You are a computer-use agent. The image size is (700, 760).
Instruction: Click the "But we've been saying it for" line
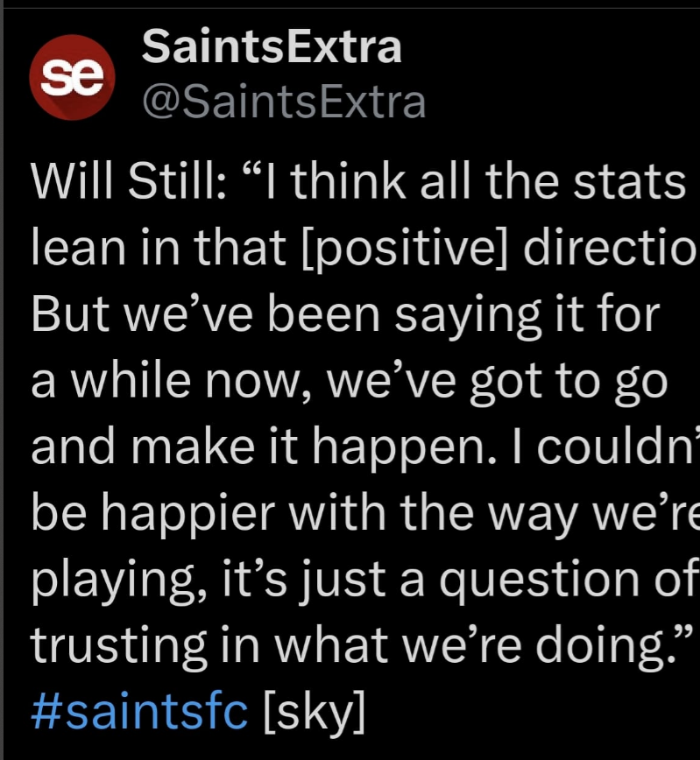[344, 315]
